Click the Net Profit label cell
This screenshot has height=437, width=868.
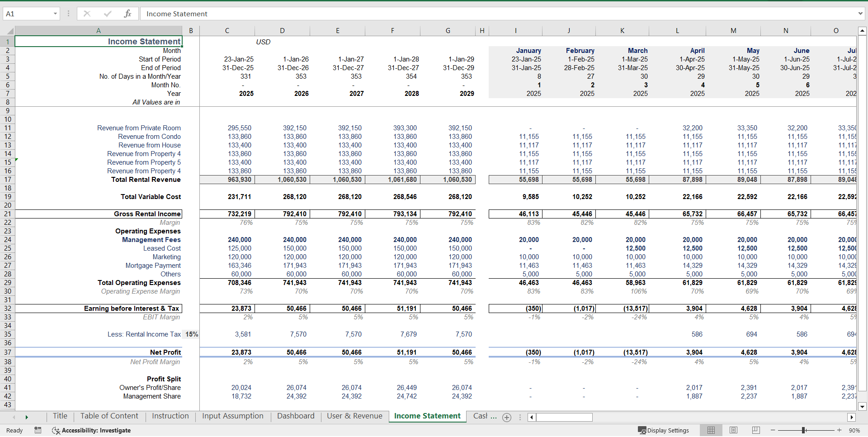(165, 352)
